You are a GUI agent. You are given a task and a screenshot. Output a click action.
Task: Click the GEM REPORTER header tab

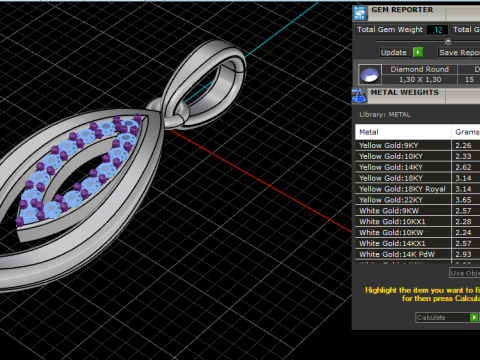point(402,10)
